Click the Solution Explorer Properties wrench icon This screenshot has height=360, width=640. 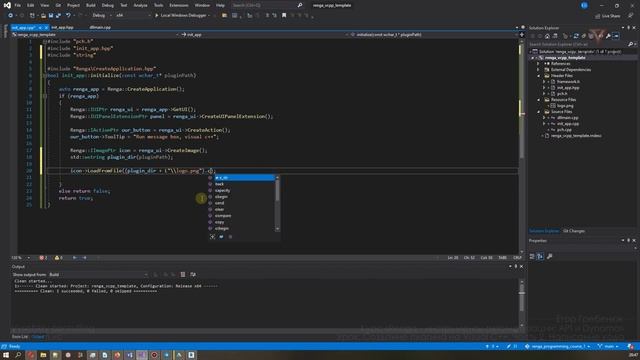608,36
